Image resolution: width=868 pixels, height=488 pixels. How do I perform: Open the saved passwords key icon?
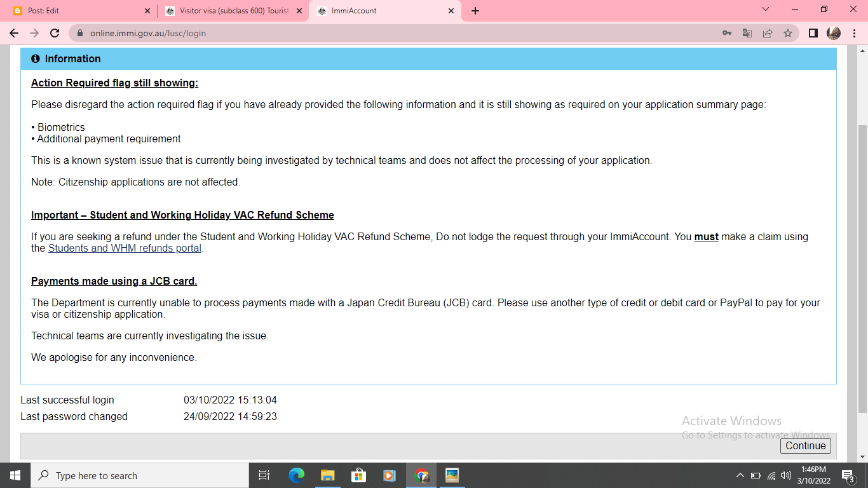pos(727,33)
